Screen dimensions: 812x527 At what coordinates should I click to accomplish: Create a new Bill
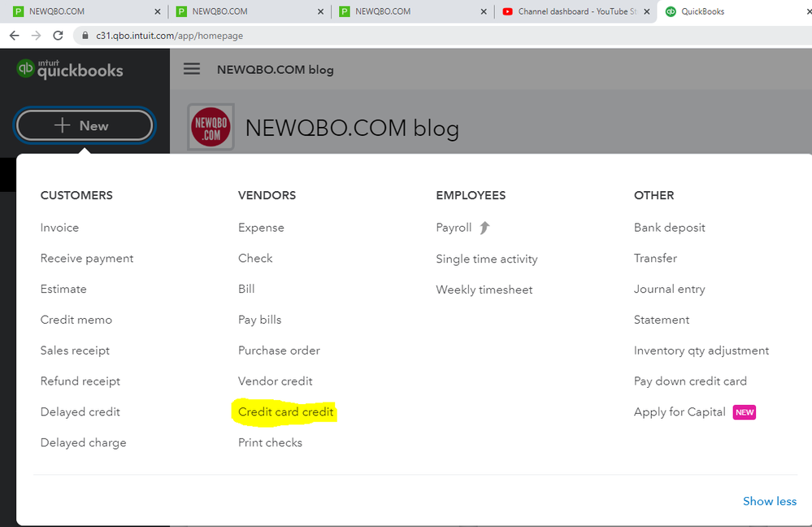point(246,289)
